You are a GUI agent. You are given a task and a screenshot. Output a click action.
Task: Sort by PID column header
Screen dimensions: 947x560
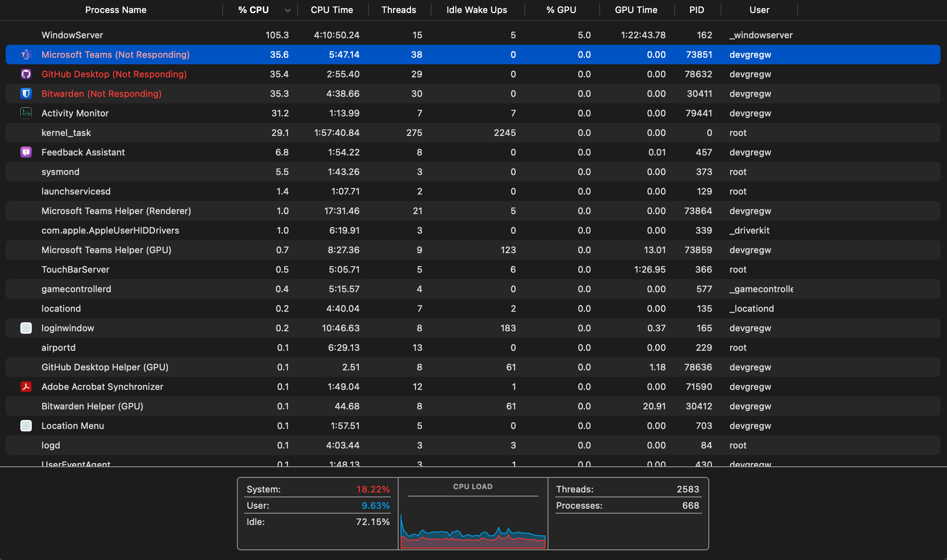click(697, 10)
